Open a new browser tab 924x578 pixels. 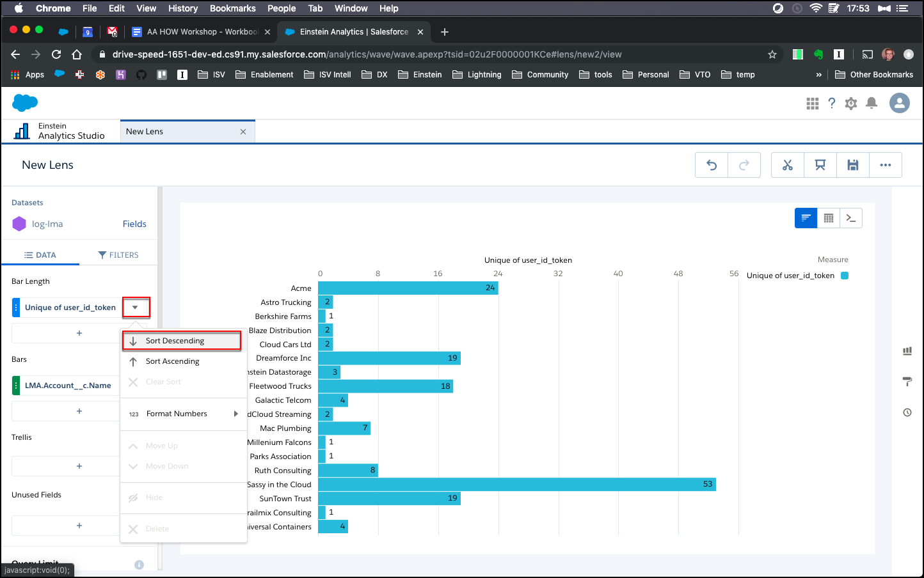coord(445,32)
